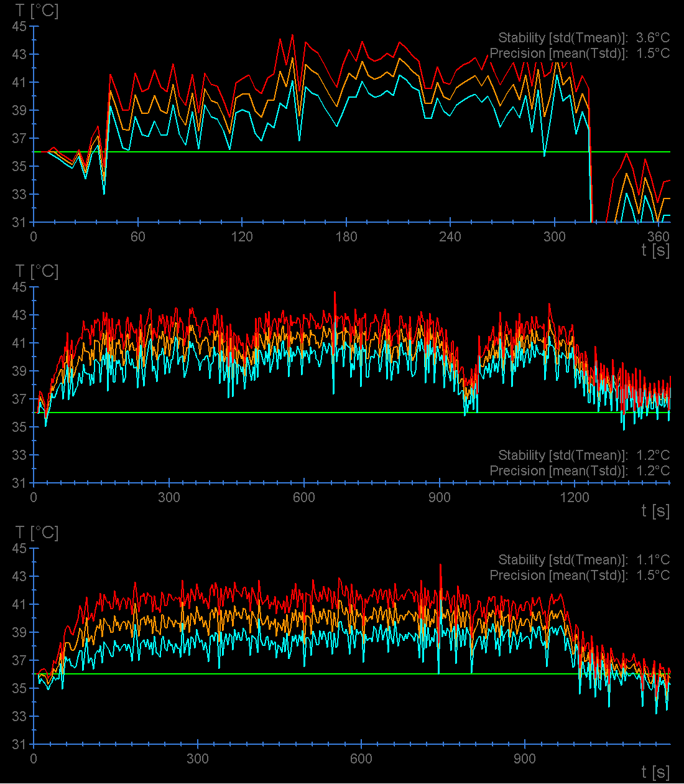Click the Precision 1.5°C text in top chart

(580, 54)
